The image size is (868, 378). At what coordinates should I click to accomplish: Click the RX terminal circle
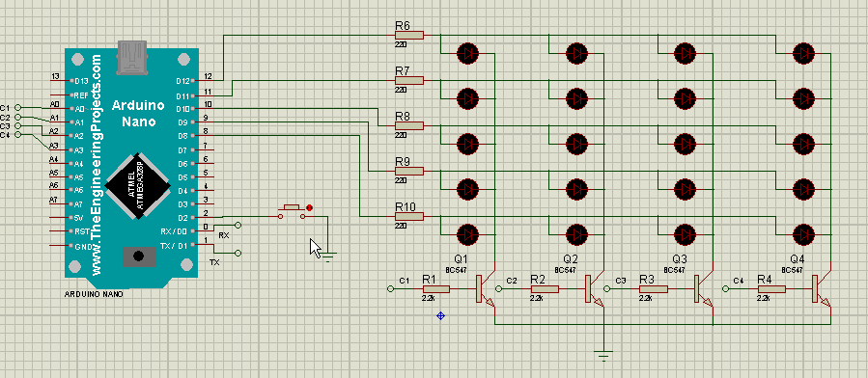click(x=238, y=225)
